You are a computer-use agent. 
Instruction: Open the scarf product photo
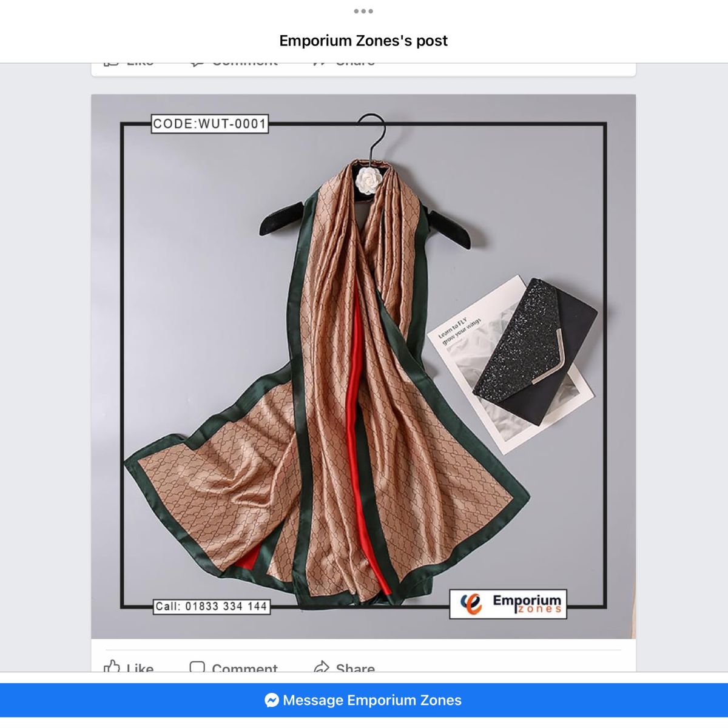363,366
